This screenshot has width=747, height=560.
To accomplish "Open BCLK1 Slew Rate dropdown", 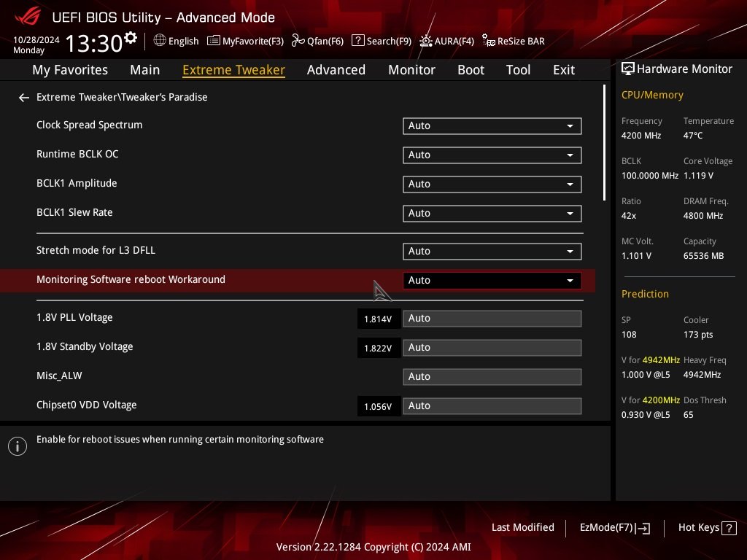I will coord(492,214).
